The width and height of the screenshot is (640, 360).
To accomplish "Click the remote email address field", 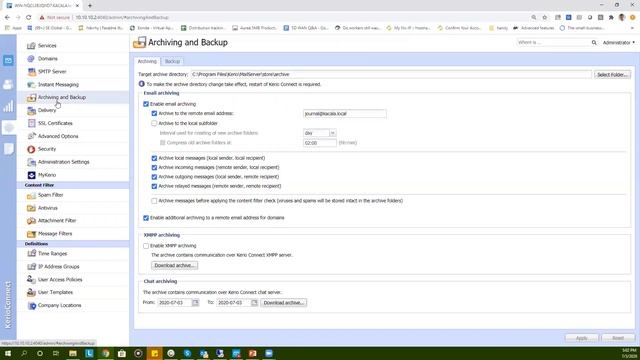I will point(344,113).
